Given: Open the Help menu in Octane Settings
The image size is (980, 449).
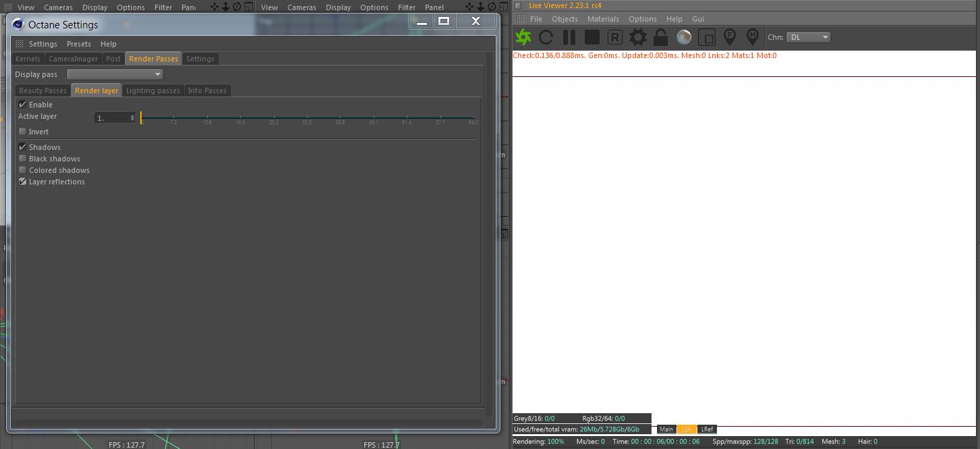Looking at the screenshot, I should click(109, 44).
